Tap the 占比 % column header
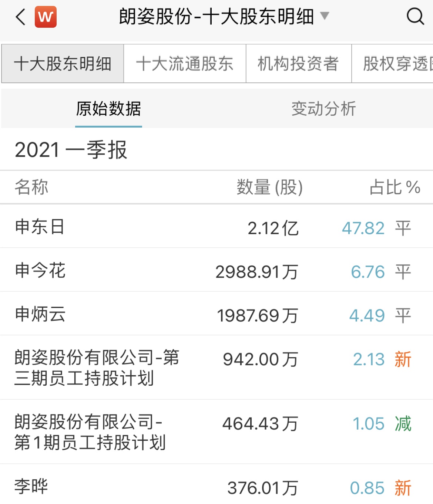The height and width of the screenshot is (504, 433). coord(395,187)
